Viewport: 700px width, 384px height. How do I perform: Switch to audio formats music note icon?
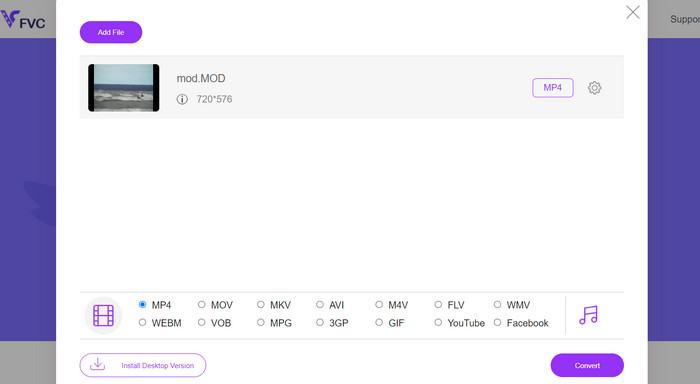(588, 315)
